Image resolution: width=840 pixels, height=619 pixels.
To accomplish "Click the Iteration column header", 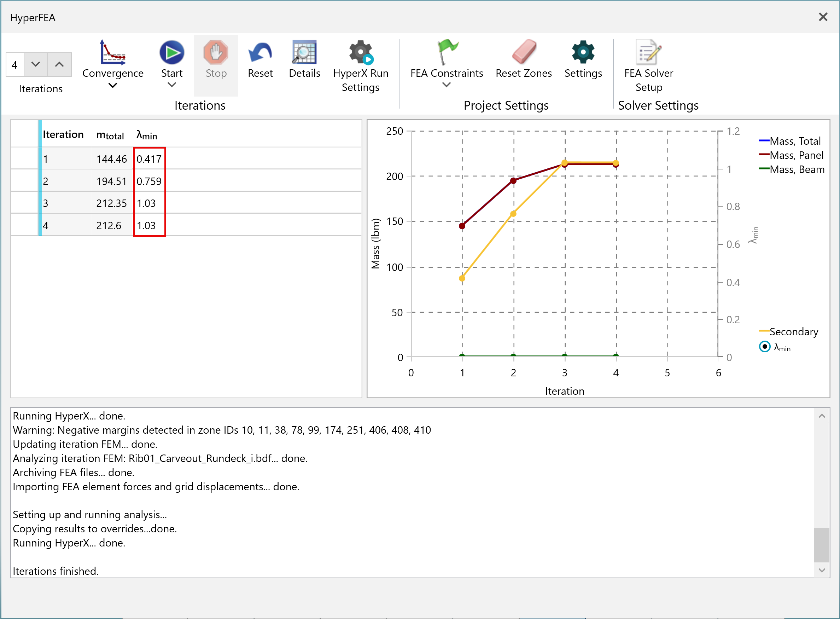I will click(63, 134).
